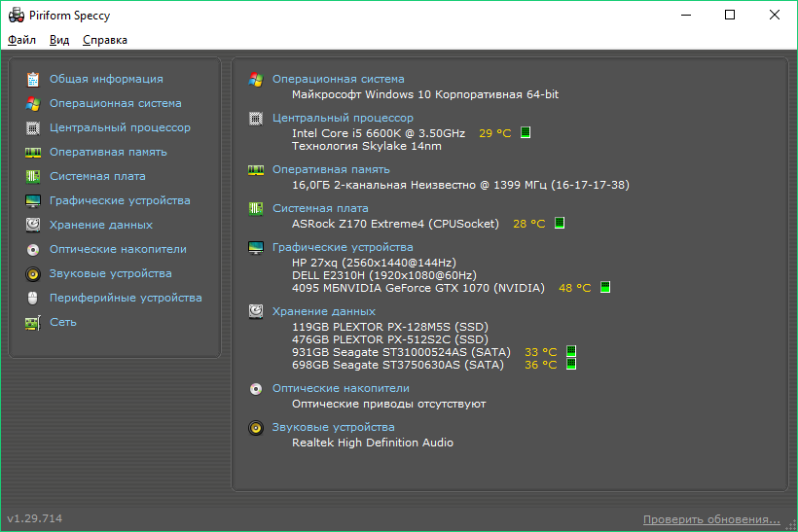Open Центральный процессор heading link in summary

pos(343,118)
